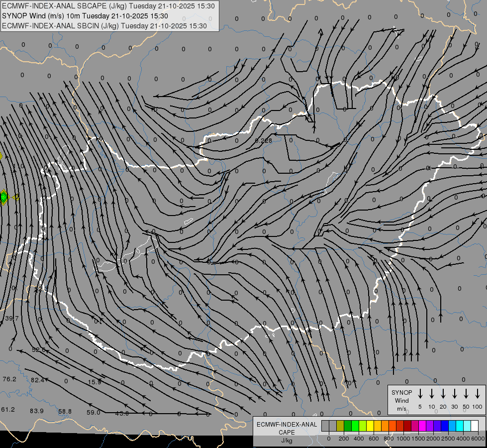Select the olive swatch in the CAPE legend

click(x=340, y=426)
